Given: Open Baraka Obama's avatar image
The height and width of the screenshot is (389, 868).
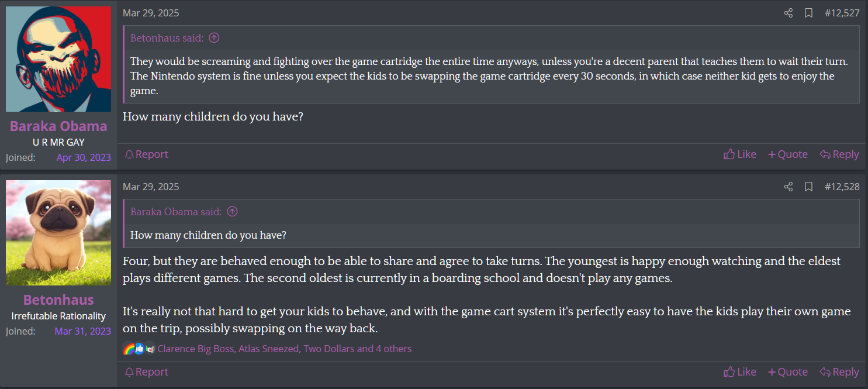Looking at the screenshot, I should tap(58, 59).
